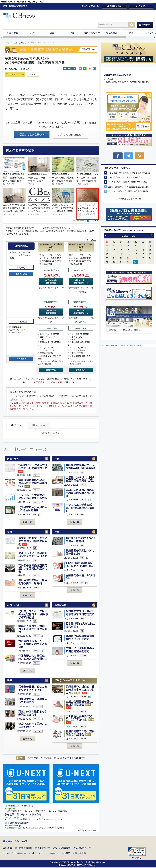Click 詳細を見る in the CBnews会員 column
Image resolution: width=156 pixels, height=868 pixels.
(21, 359)
